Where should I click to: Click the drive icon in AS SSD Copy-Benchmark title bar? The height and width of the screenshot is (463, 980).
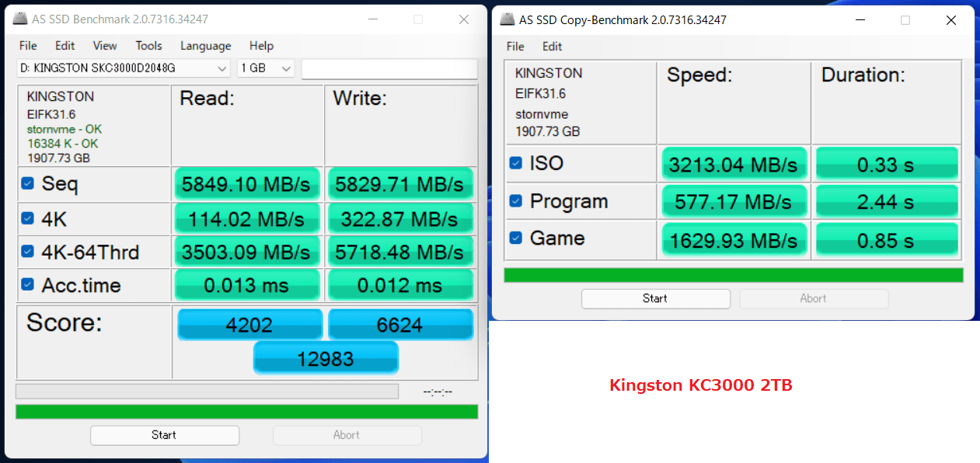click(x=507, y=20)
